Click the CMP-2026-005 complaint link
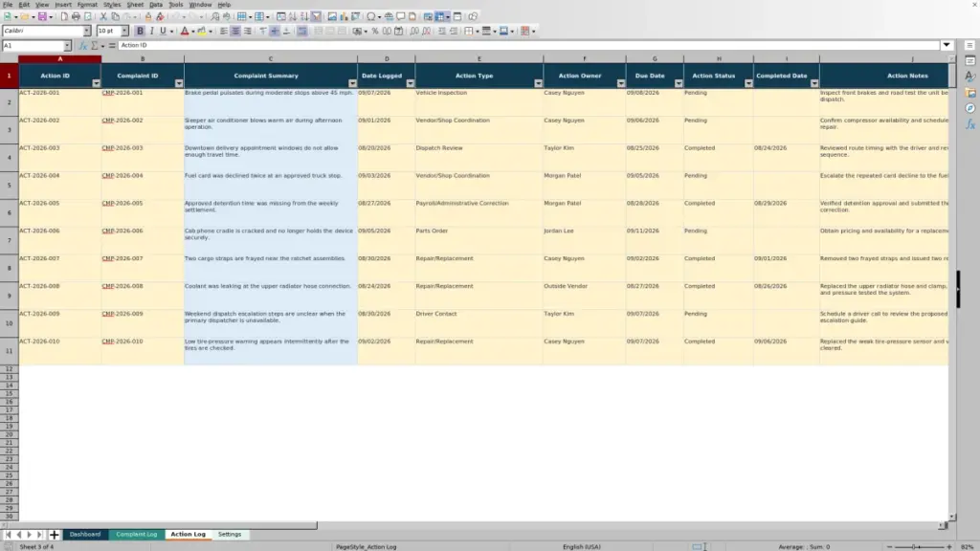 pos(122,203)
